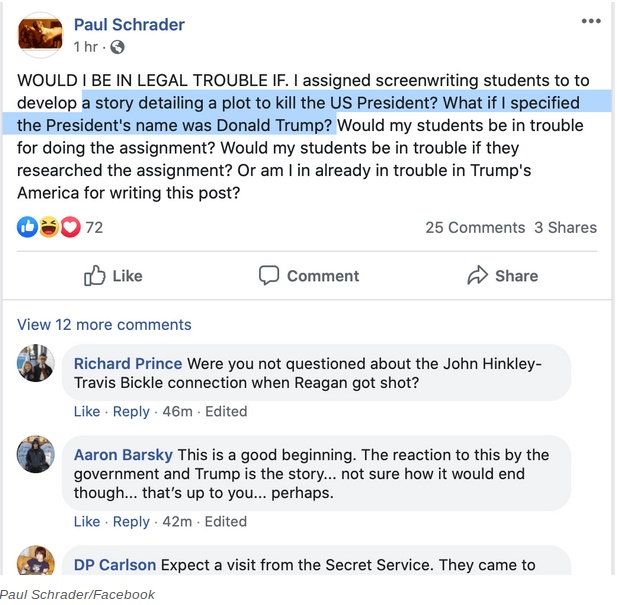617x605 pixels.
Task: Click the Share arrow icon
Action: (x=478, y=275)
